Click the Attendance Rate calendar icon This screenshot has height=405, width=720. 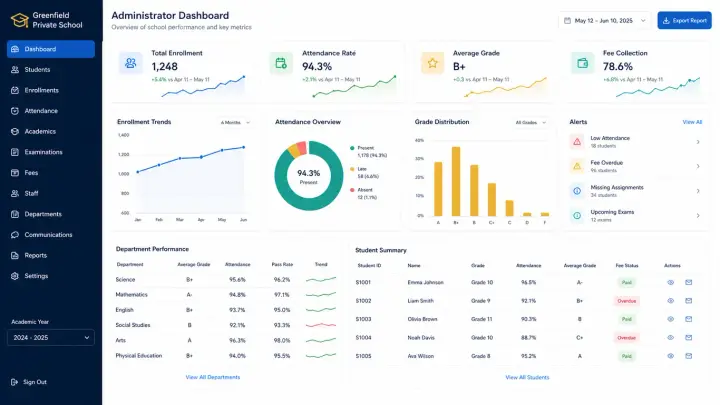tap(281, 63)
